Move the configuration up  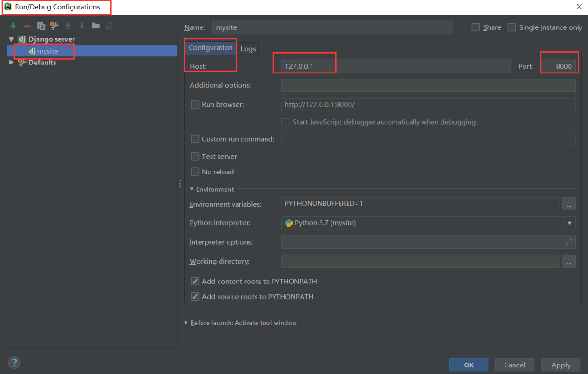(x=68, y=26)
